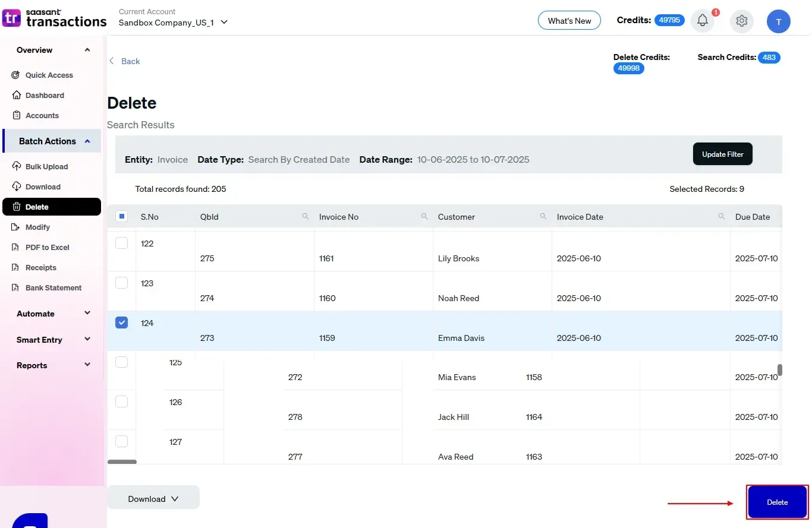Select the active Delete sidebar item
Screen dimensions: 812x528
(52, 207)
